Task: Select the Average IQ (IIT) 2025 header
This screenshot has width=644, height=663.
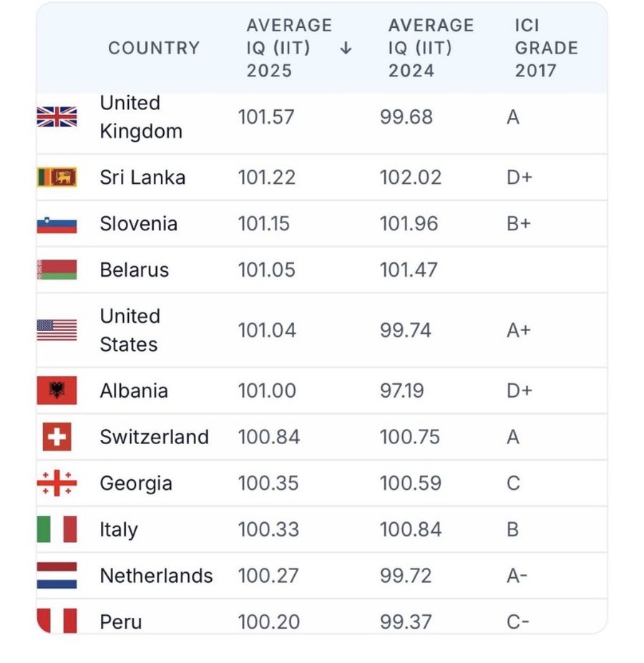Action: [288, 48]
